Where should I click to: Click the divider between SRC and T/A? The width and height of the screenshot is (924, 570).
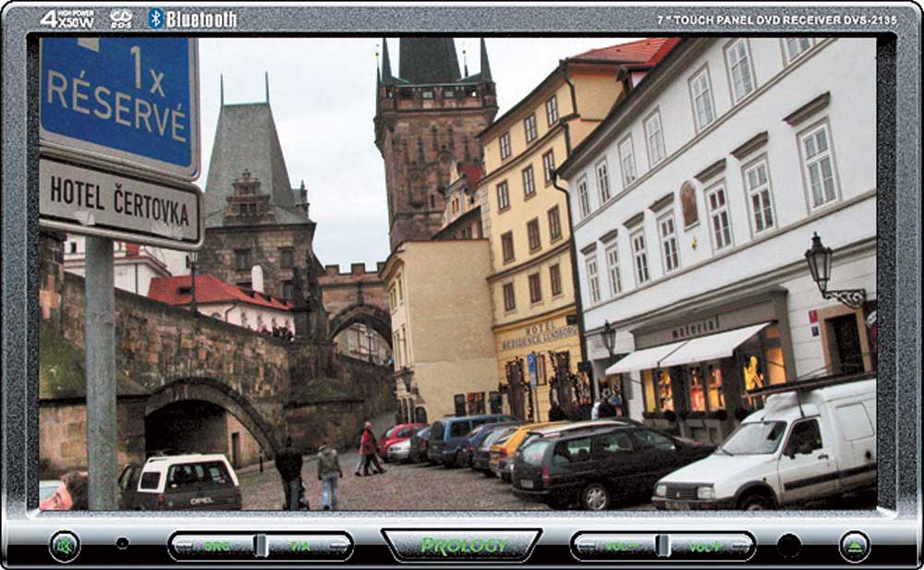[x=261, y=546]
